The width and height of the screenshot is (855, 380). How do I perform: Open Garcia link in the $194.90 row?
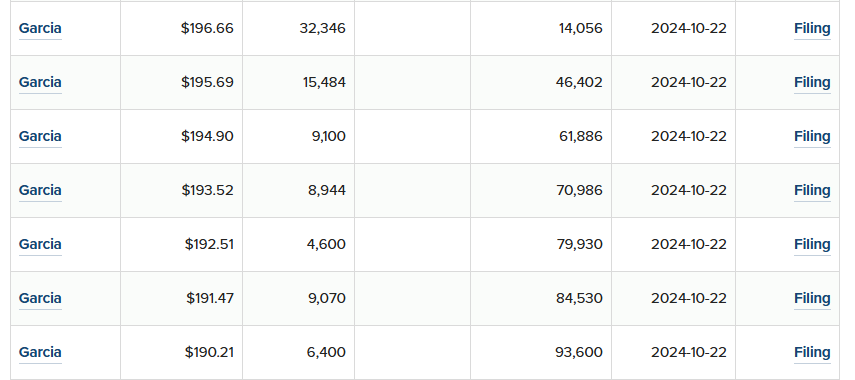coord(40,136)
